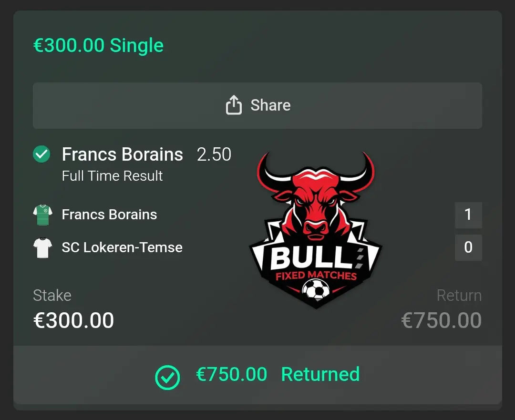The height and width of the screenshot is (420, 515).
Task: Select the SC Lokeren-Temse white jersey icon
Action: coord(42,247)
